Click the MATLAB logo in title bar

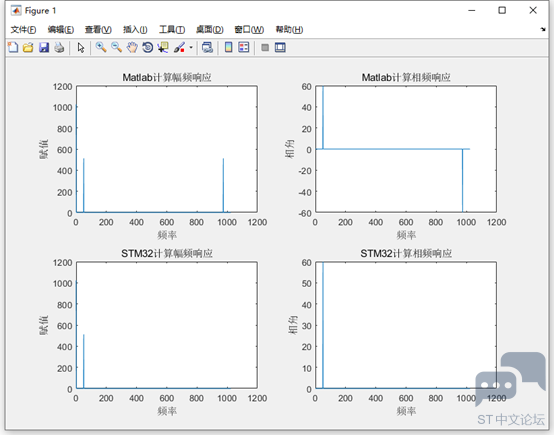click(x=16, y=11)
